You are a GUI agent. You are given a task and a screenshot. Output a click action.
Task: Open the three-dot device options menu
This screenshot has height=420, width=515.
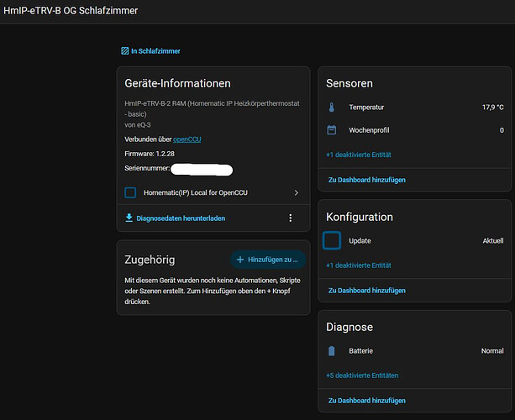[291, 218]
